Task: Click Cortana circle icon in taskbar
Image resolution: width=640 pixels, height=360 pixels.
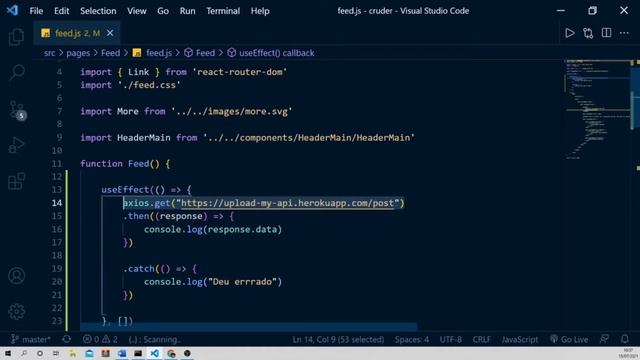Action: click(40, 353)
